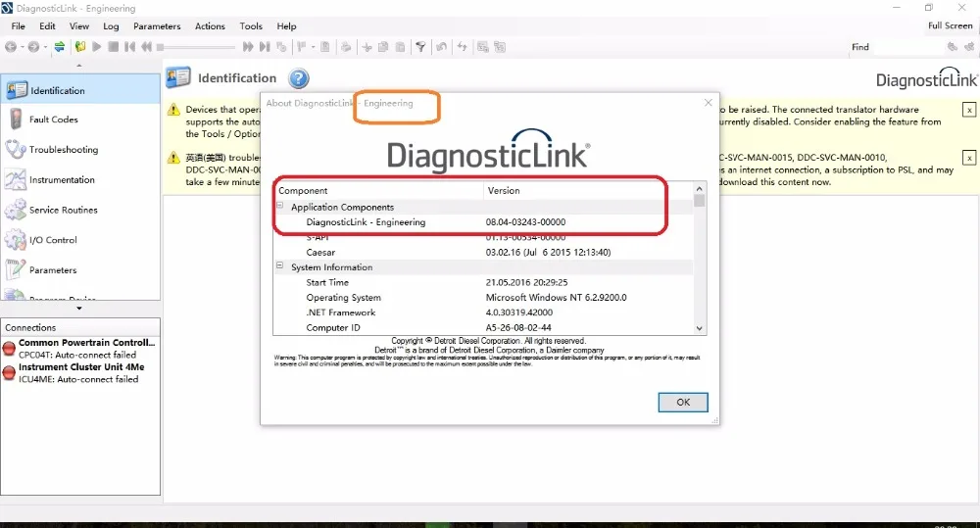Click the sidebar scroll-down arrow
This screenshot has height=528, width=980.
pos(78,308)
